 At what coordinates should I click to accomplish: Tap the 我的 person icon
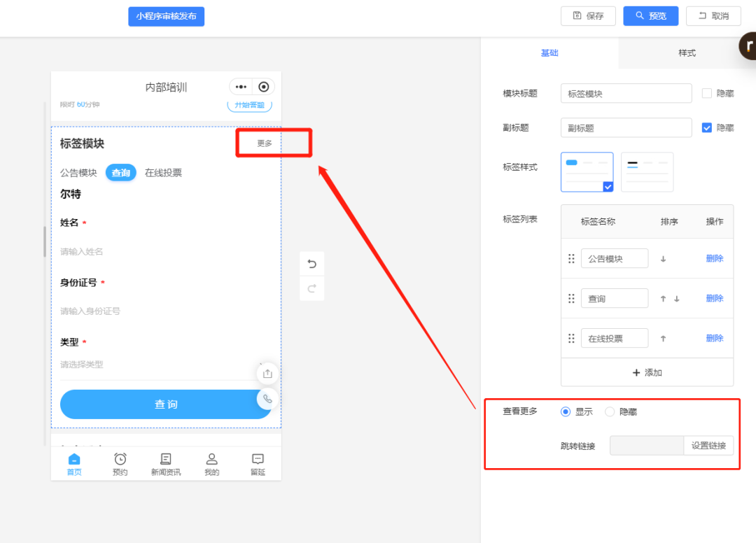coord(211,458)
